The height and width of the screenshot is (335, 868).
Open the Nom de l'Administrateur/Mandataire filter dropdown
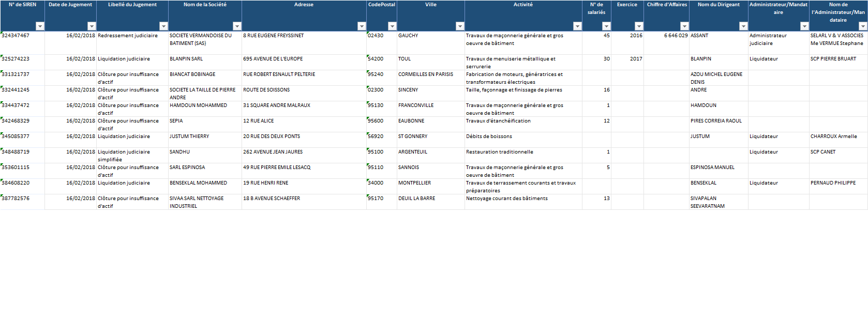point(863,26)
